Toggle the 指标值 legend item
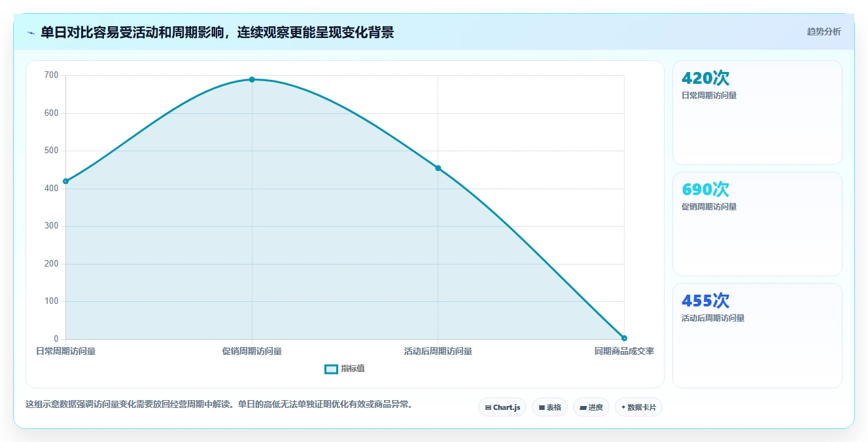 coord(345,369)
